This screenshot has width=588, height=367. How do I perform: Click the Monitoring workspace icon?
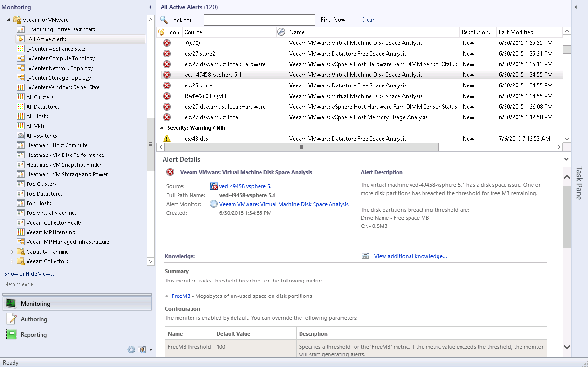point(11,304)
